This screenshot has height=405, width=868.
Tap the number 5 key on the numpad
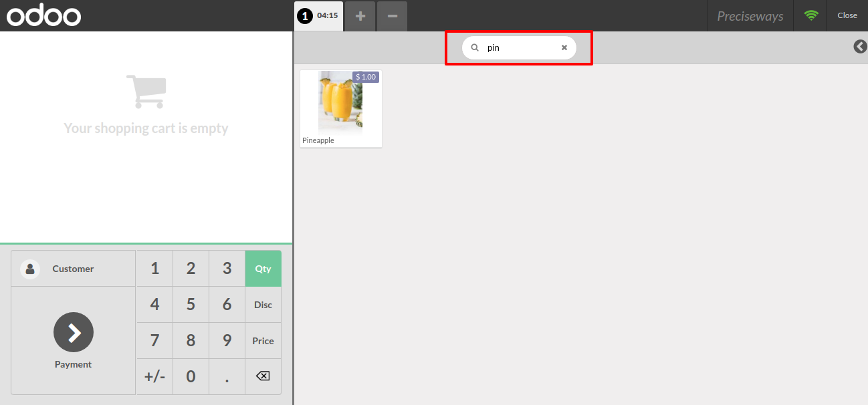click(191, 305)
